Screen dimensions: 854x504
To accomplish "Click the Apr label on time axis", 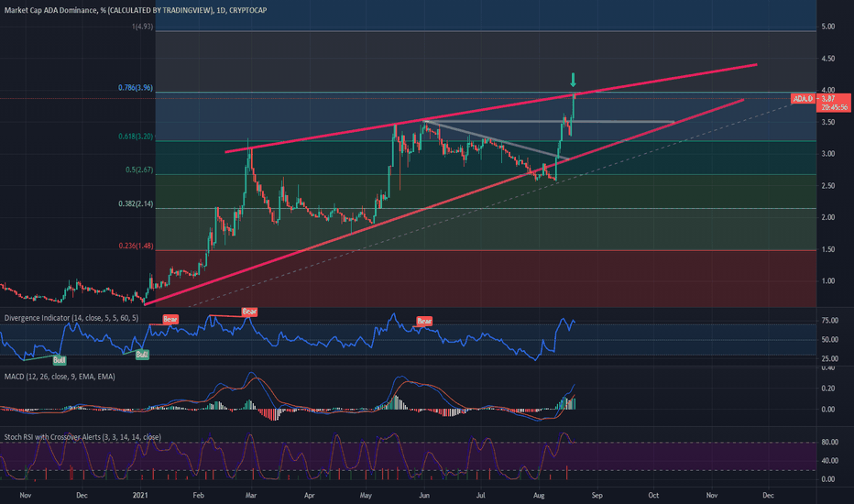I will pyautogui.click(x=310, y=495).
